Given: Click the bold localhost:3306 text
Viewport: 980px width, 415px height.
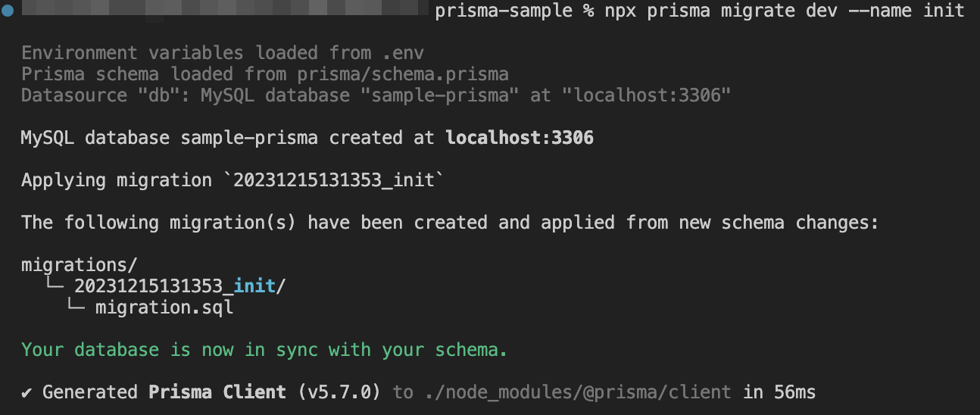Looking at the screenshot, I should click(x=520, y=138).
